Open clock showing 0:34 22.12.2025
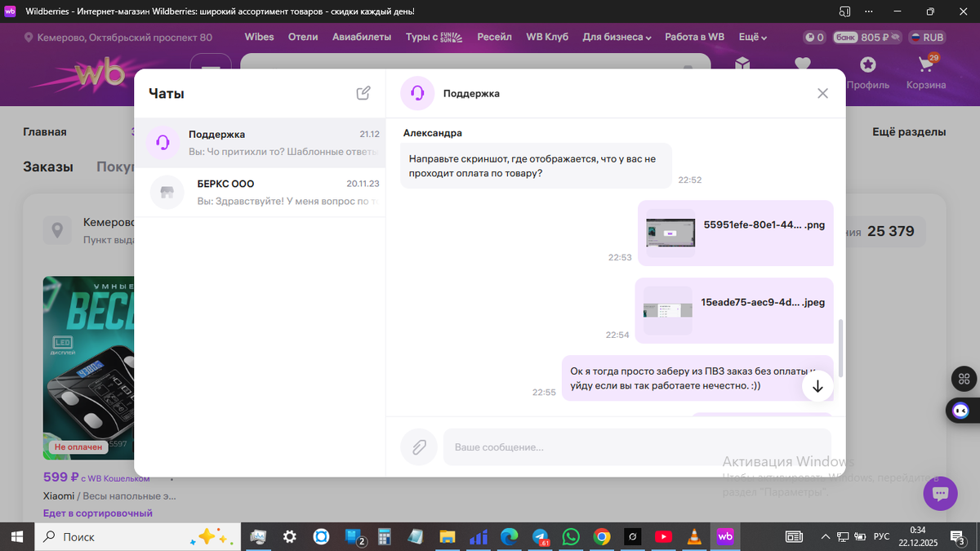980x551 pixels. tap(917, 536)
